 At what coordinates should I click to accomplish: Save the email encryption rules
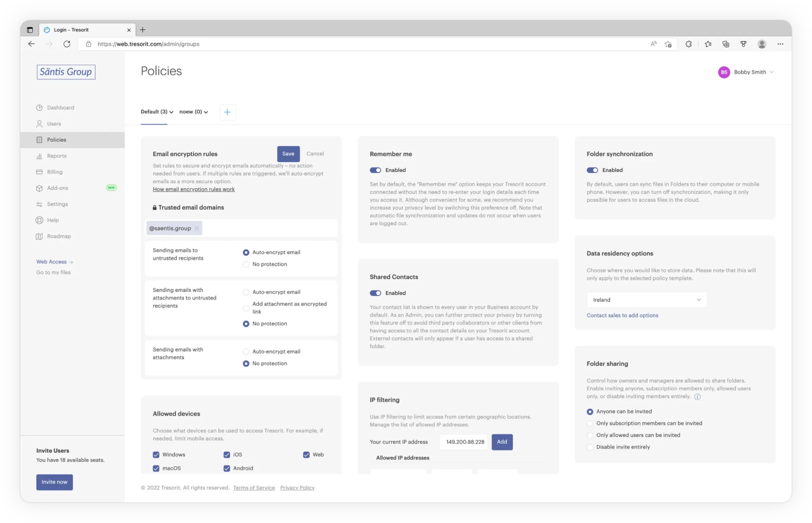coord(288,154)
